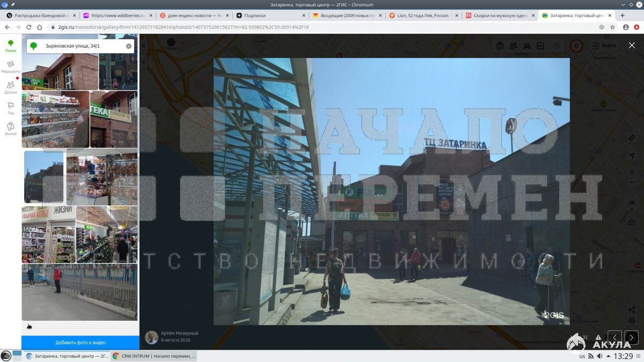Open the bakery display case thumbnail
The height and width of the screenshot is (362, 644).
[x=102, y=178]
